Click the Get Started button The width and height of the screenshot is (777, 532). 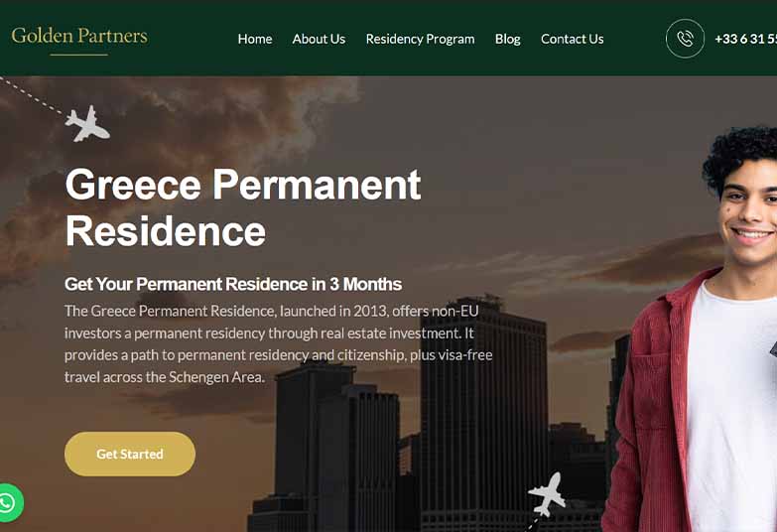pos(130,455)
